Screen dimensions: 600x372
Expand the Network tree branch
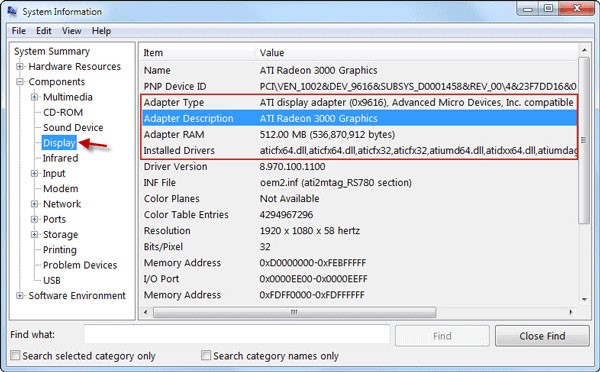(34, 204)
